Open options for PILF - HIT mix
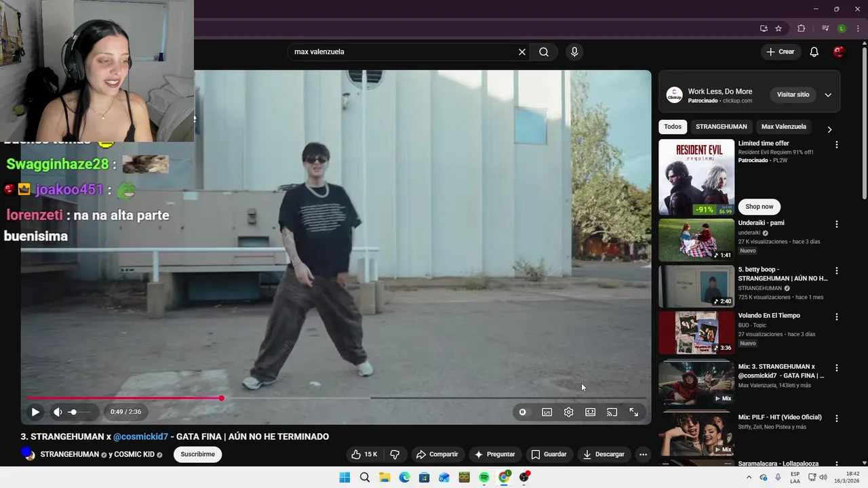The image size is (868, 488). pos(836,418)
